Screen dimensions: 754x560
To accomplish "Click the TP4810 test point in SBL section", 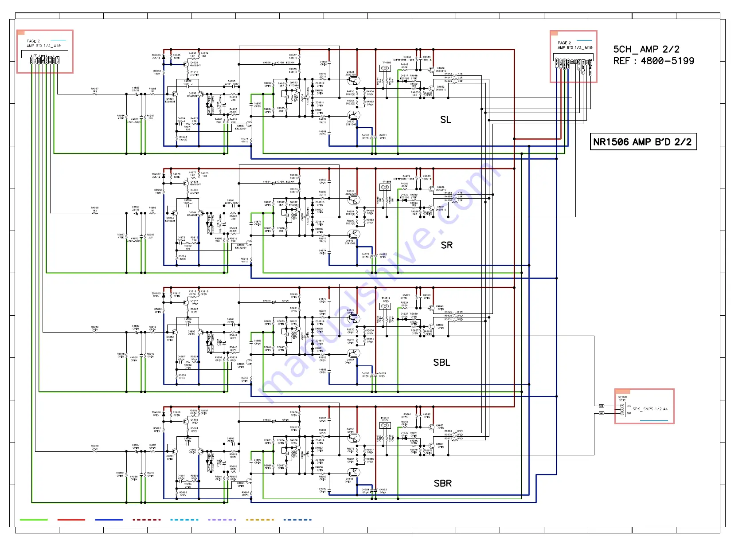I will click(385, 306).
